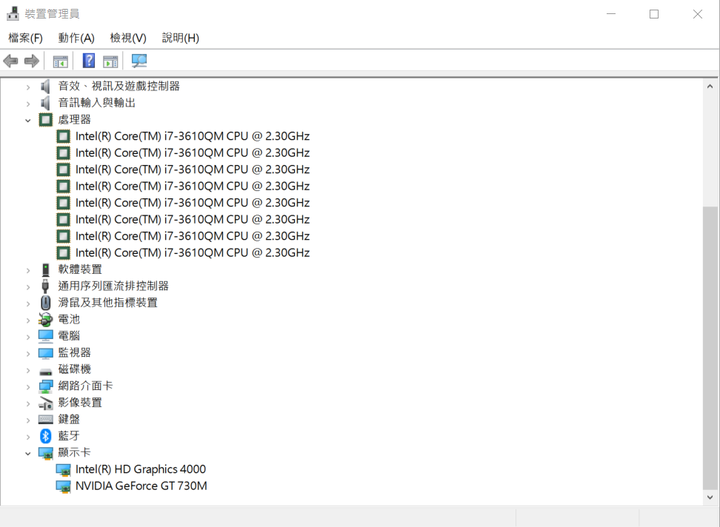Click the vertical scrollbar thumb
This screenshot has width=720, height=527.
710,348
